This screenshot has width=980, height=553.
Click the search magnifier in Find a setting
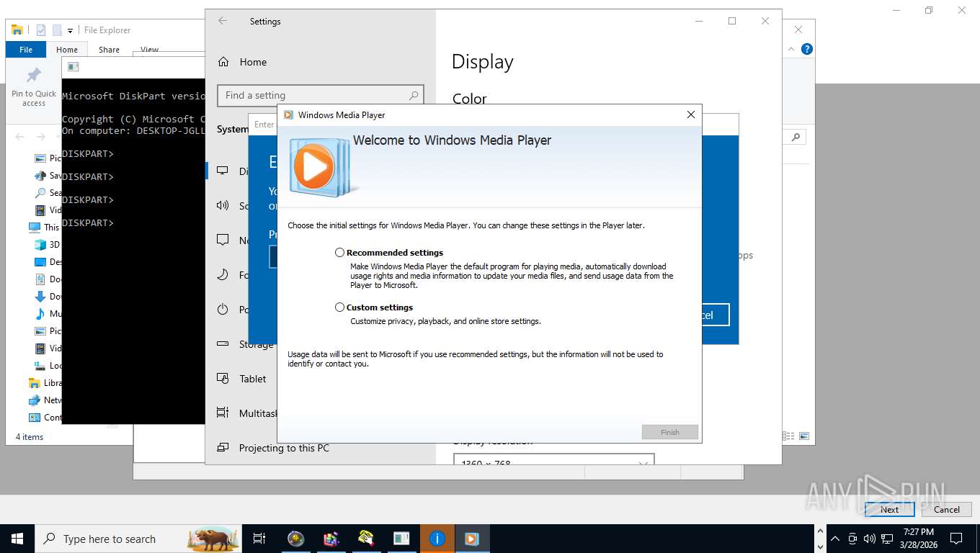414,95
